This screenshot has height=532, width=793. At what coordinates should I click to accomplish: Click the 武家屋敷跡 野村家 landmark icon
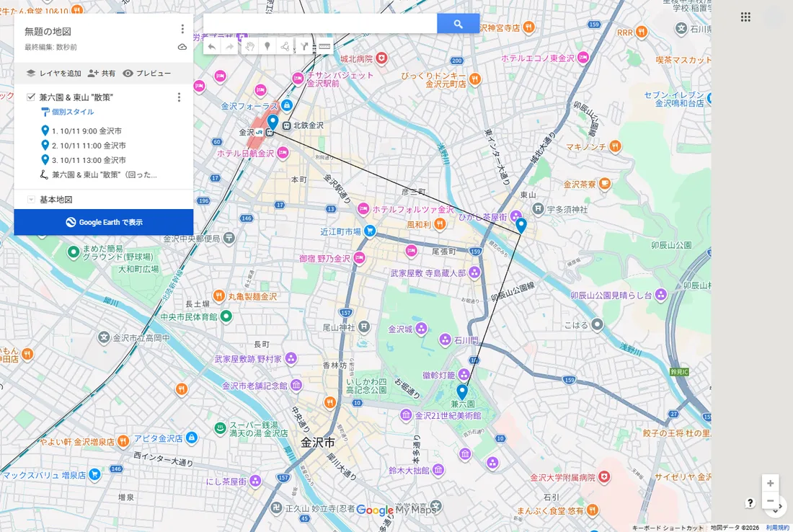(291, 358)
